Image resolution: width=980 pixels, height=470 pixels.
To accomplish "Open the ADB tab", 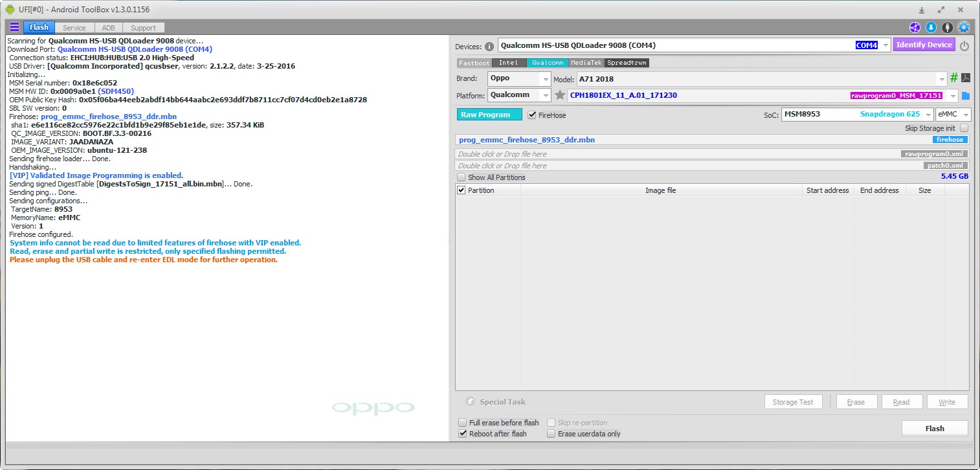I will pos(108,28).
